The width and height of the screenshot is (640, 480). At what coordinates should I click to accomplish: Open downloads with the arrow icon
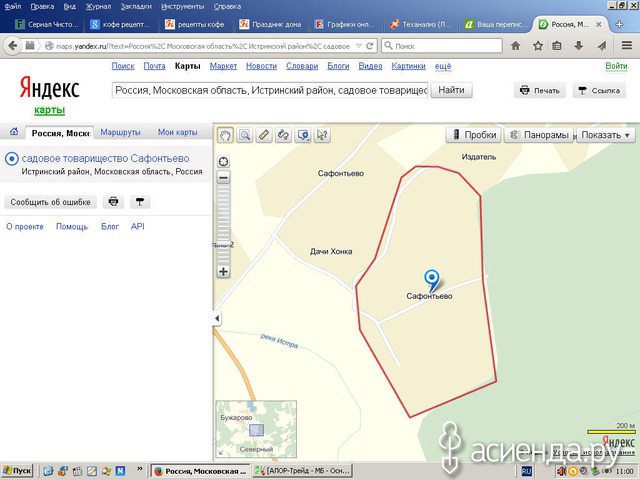pyautogui.click(x=578, y=46)
